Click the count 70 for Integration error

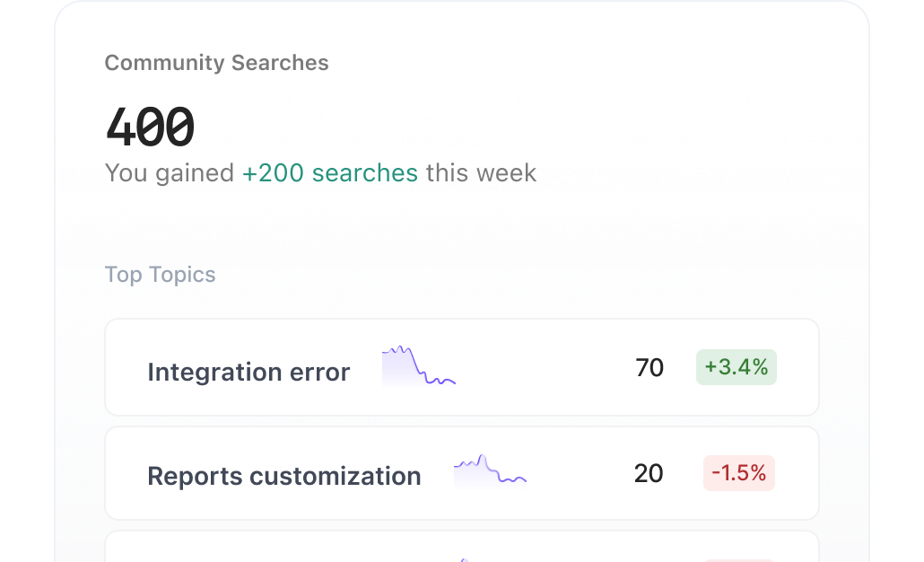coord(649,368)
